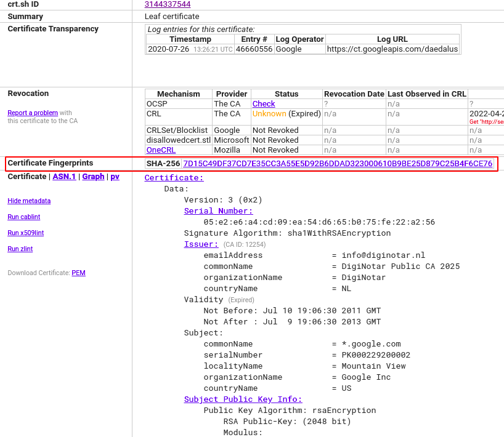
Task: Run x509lint on the certificate
Action: point(26,233)
